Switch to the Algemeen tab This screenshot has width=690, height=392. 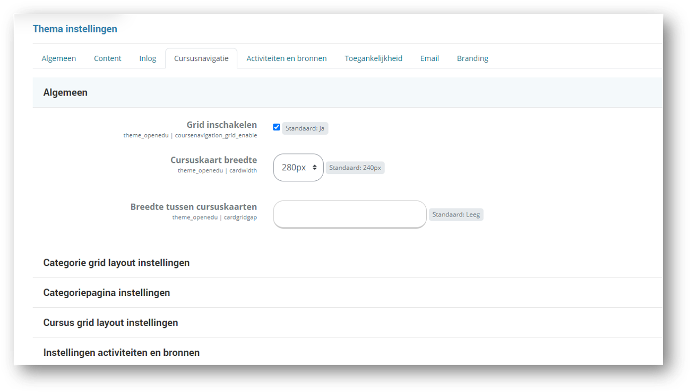coord(59,59)
